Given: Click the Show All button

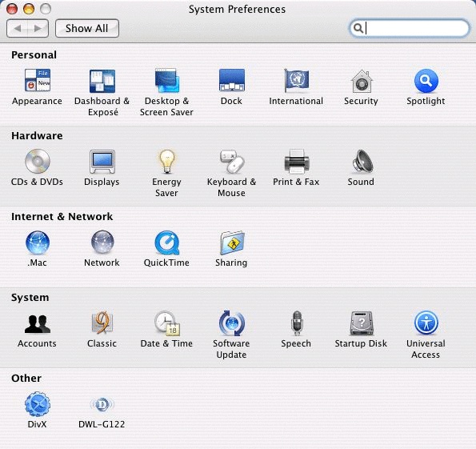Looking at the screenshot, I should tap(87, 28).
